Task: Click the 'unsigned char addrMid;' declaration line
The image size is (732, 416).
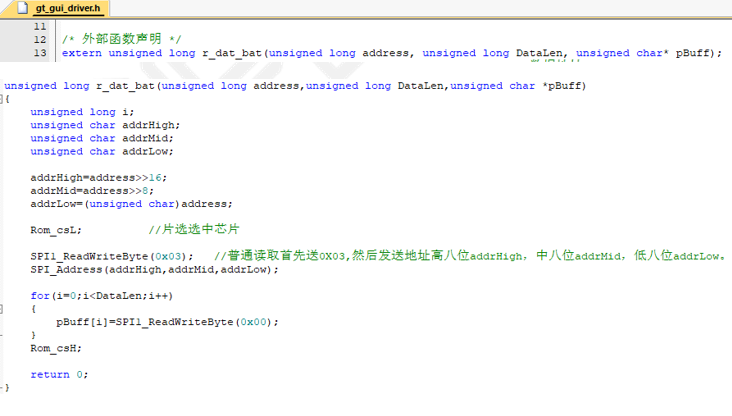Action: [x=102, y=138]
